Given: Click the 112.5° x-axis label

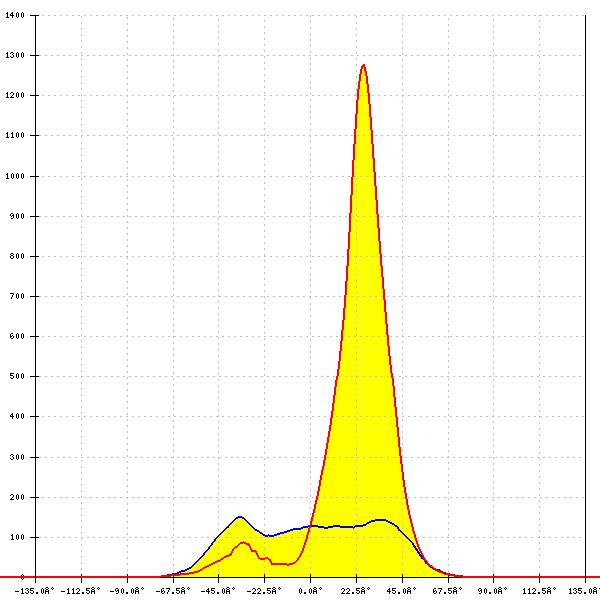Looking at the screenshot, I should click(540, 591).
